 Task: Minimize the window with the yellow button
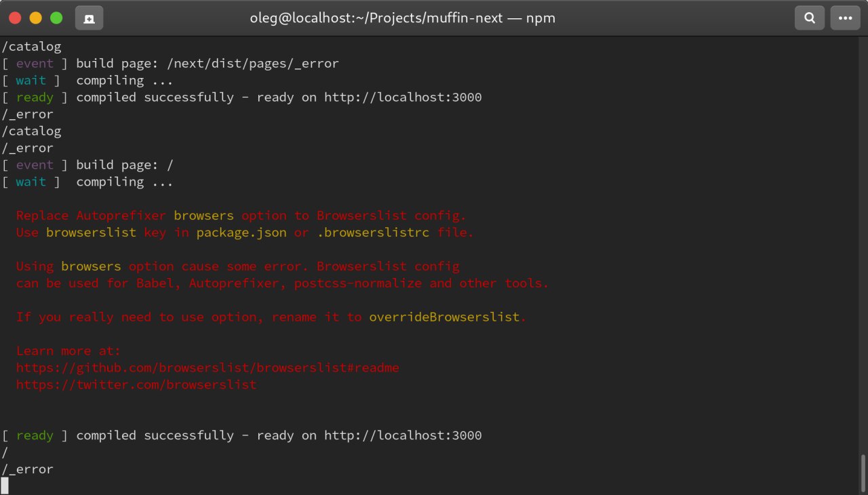[35, 18]
